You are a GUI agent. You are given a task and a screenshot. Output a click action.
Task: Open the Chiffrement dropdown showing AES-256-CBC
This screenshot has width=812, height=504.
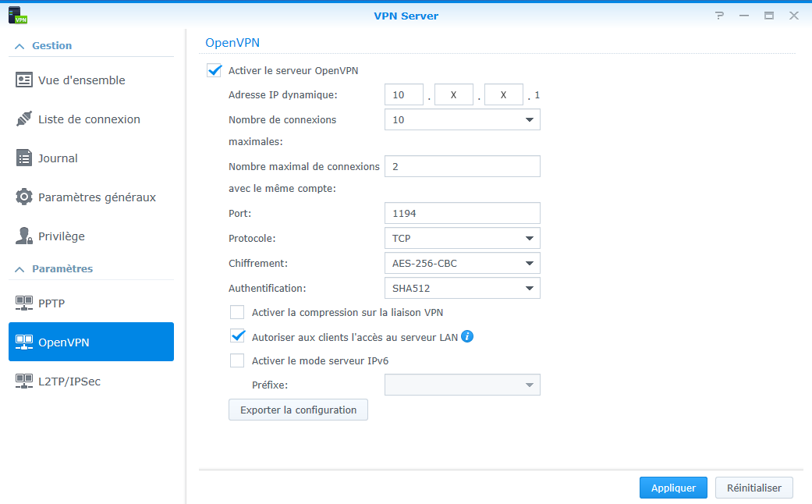(x=463, y=263)
